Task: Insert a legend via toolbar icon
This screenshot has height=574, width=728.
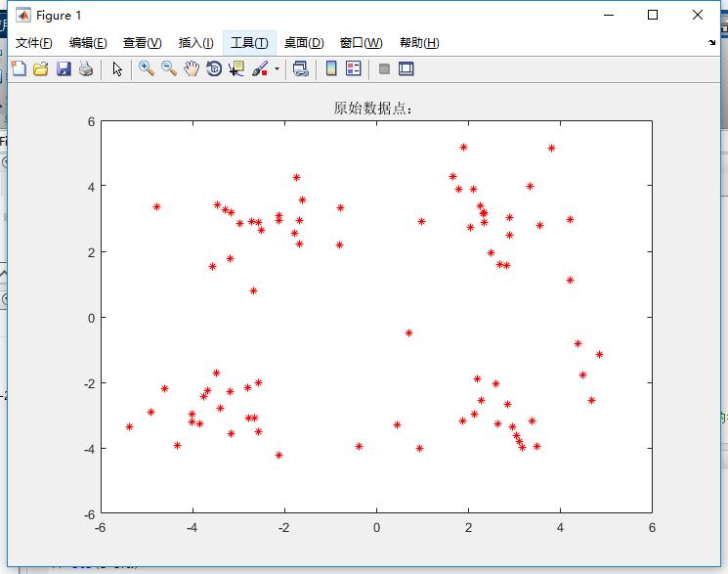Action: click(354, 68)
